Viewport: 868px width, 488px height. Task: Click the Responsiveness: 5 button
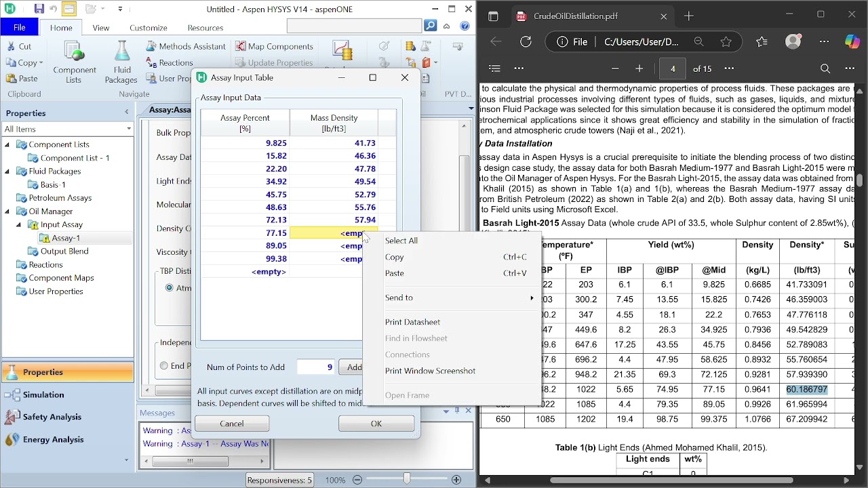pos(279,480)
